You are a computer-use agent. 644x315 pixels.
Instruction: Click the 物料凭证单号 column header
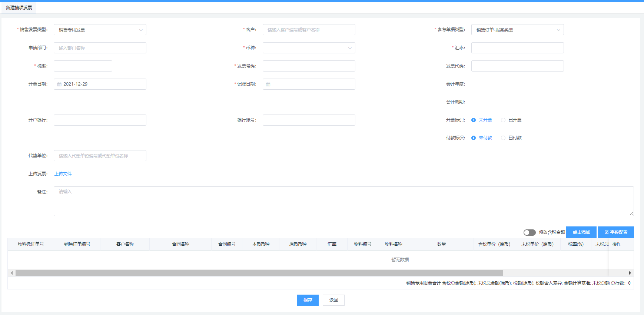tap(31, 244)
